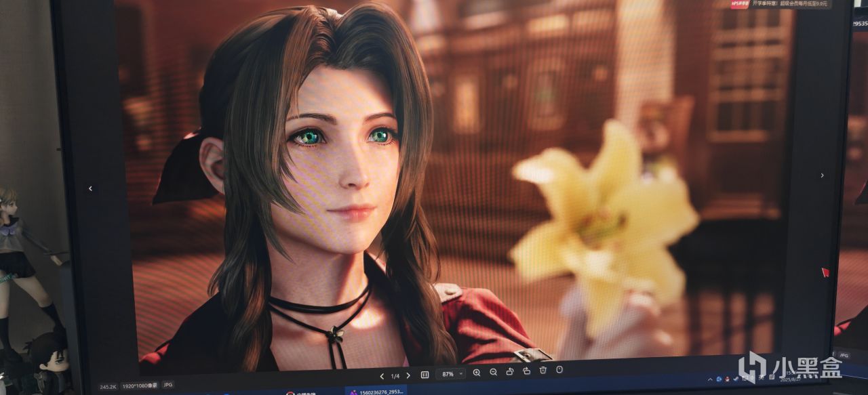868x395 pixels.
Task: Click the right-edge next image arrow
Action: coord(822,175)
